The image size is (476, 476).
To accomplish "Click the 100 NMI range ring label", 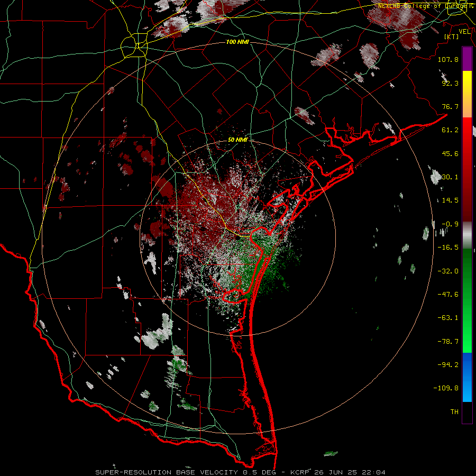I will click(x=237, y=42).
